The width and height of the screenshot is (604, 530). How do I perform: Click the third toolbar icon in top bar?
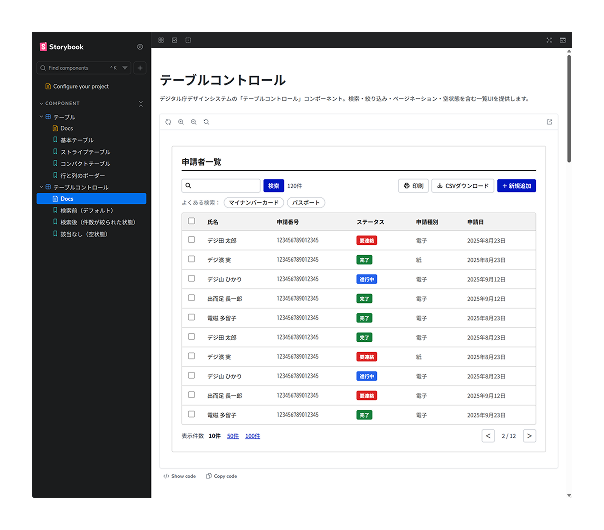(x=188, y=40)
